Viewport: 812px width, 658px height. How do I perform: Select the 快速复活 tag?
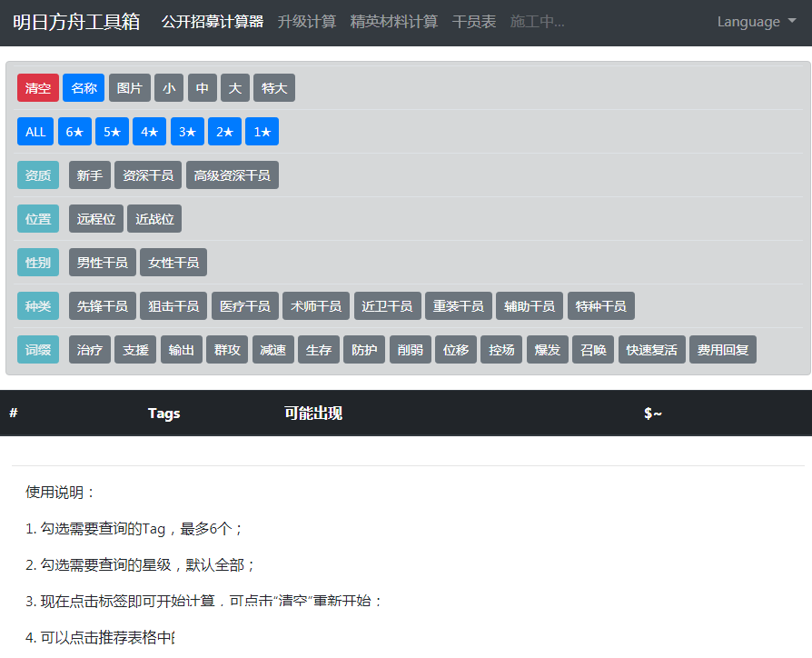click(x=651, y=350)
